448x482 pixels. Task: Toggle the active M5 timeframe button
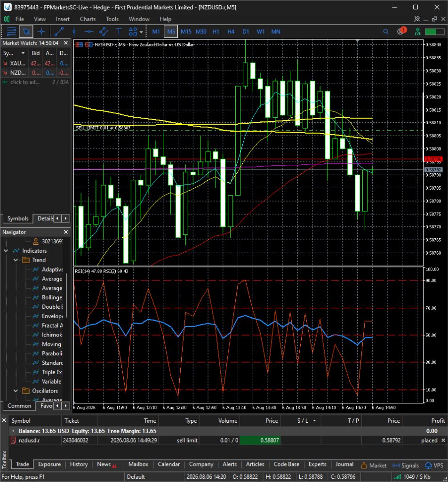click(x=171, y=32)
